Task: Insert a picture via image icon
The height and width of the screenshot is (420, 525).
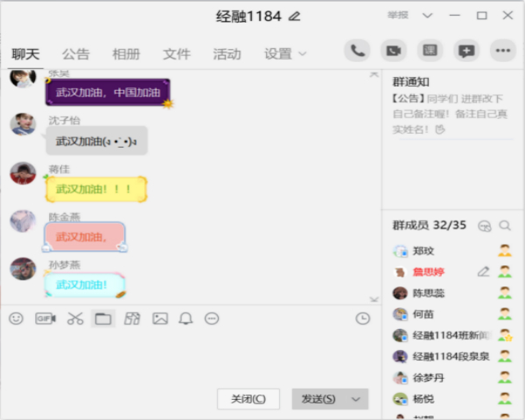Action: point(160,318)
